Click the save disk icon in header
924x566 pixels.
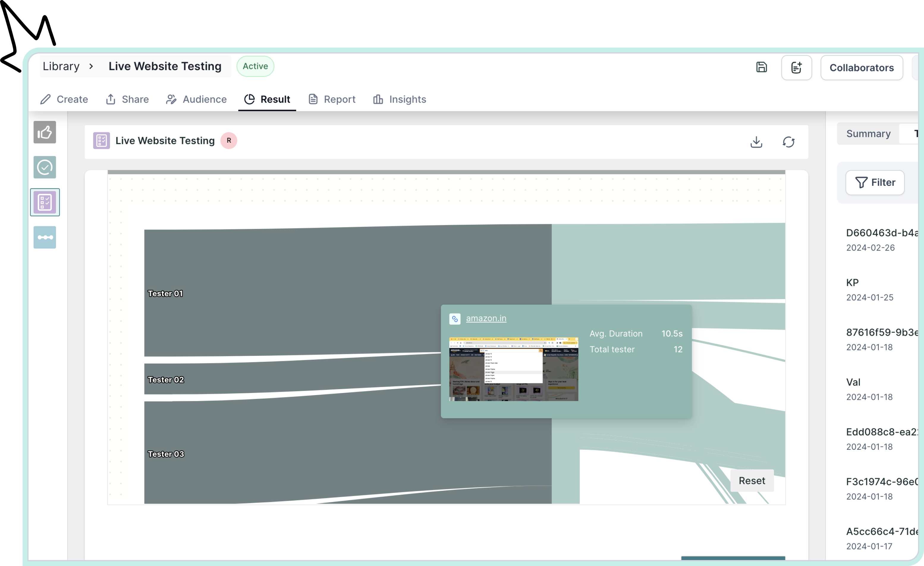tap(761, 67)
